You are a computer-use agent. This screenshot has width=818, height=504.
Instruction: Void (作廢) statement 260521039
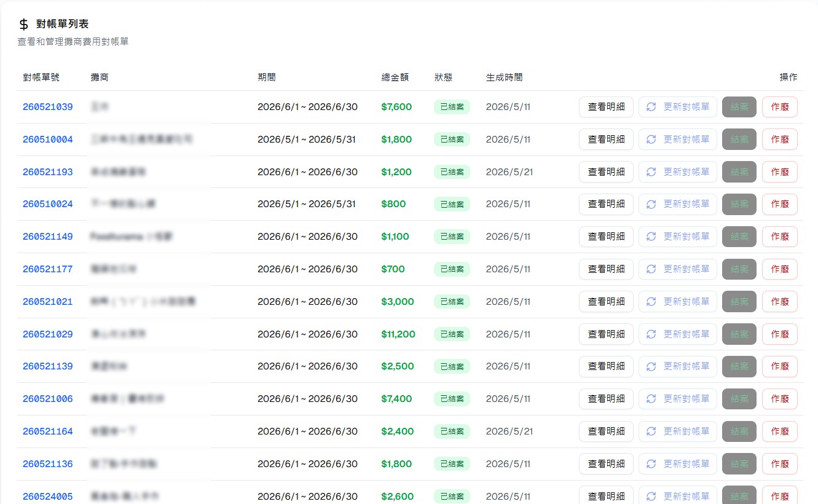(x=780, y=107)
